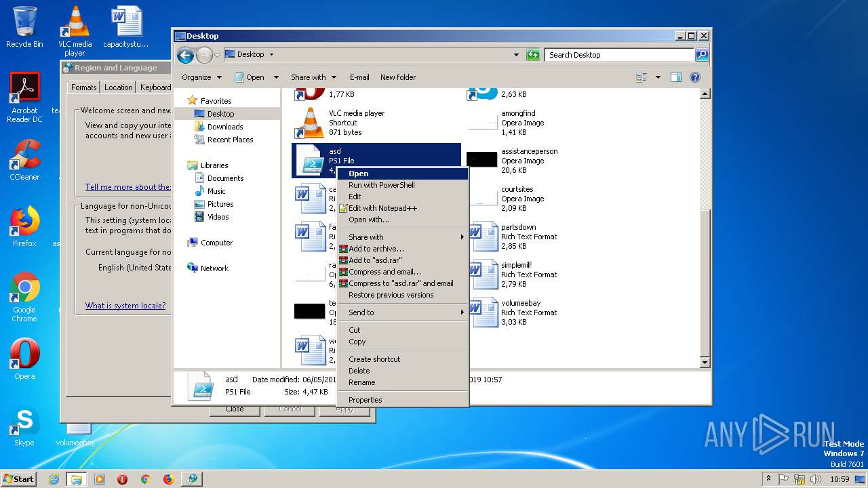Launch VLC media player desktop shortcut
Screen dimensions: 868x488
click(75, 30)
